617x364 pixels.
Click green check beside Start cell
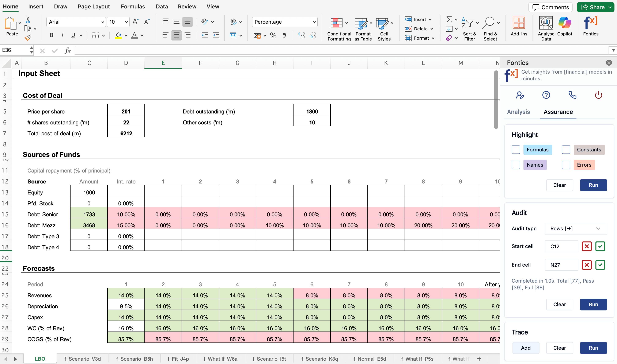click(600, 246)
